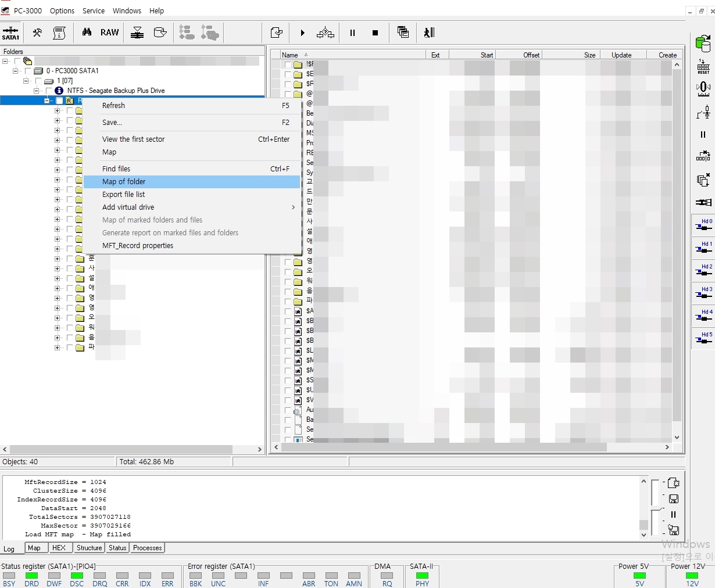Click the connector plug icon in sidebar
The image size is (715, 588).
click(x=703, y=202)
